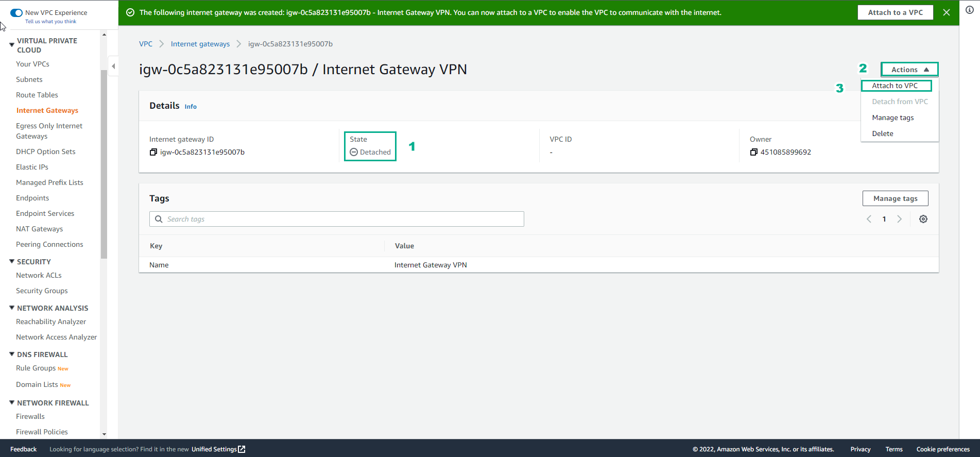The width and height of the screenshot is (980, 457).
Task: Open Internet Gateways in sidebar
Action: click(x=47, y=110)
